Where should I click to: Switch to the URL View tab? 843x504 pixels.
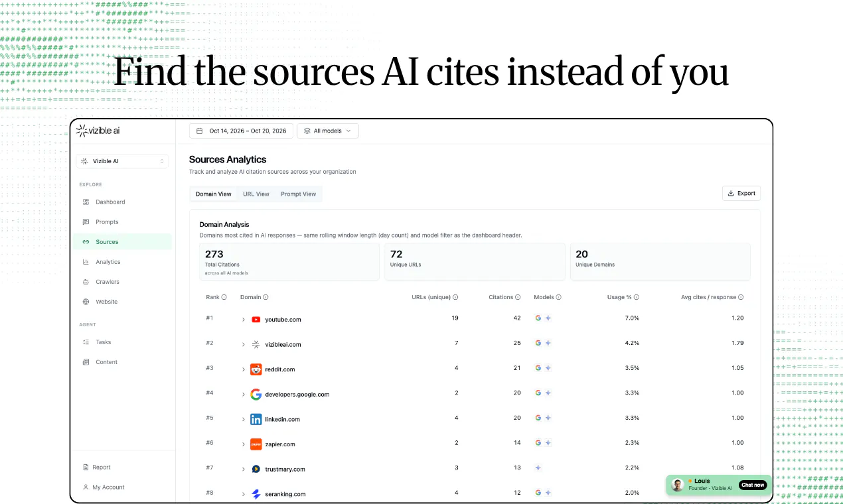click(x=256, y=194)
